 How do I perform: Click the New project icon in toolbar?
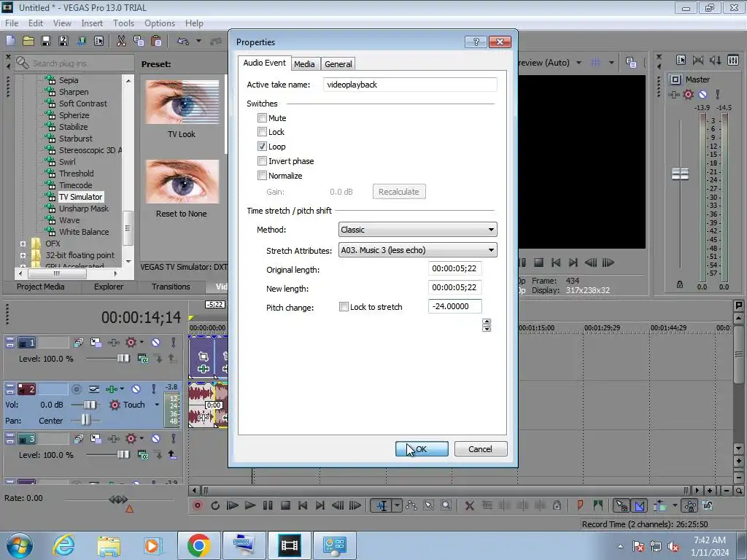10,41
